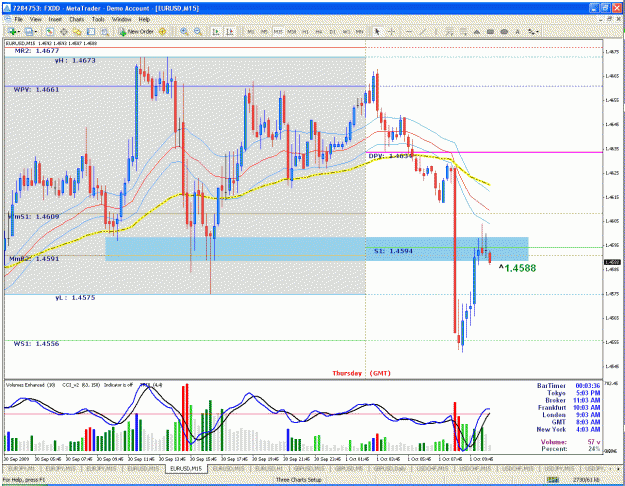This screenshot has height=486, width=625.
Task: Open the File menu
Action: pyautogui.click(x=18, y=19)
